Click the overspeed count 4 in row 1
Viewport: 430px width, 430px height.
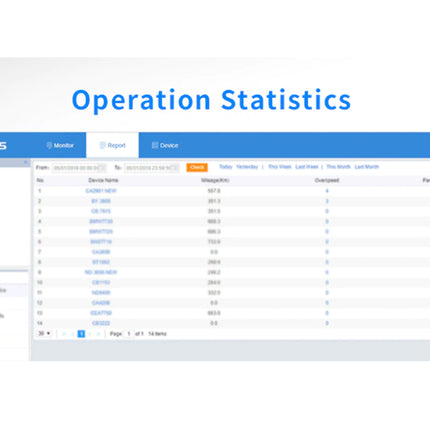327,191
